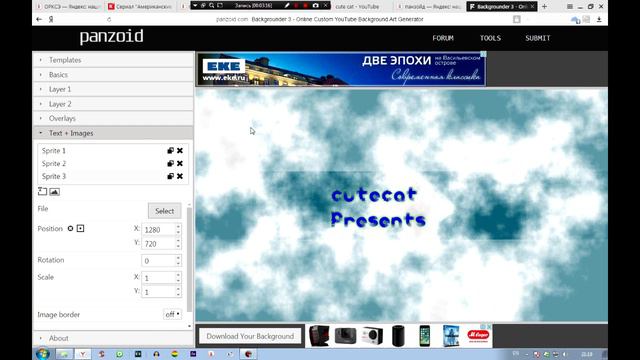Screen dimensions: 640x360
Task: Expand the Layer 2 section
Action: click(x=113, y=104)
